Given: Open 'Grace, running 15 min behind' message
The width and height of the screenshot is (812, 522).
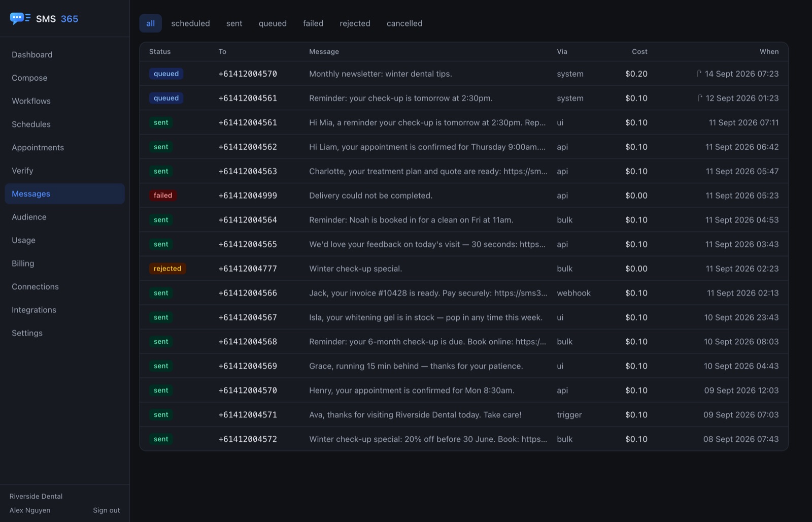Looking at the screenshot, I should (x=416, y=366).
